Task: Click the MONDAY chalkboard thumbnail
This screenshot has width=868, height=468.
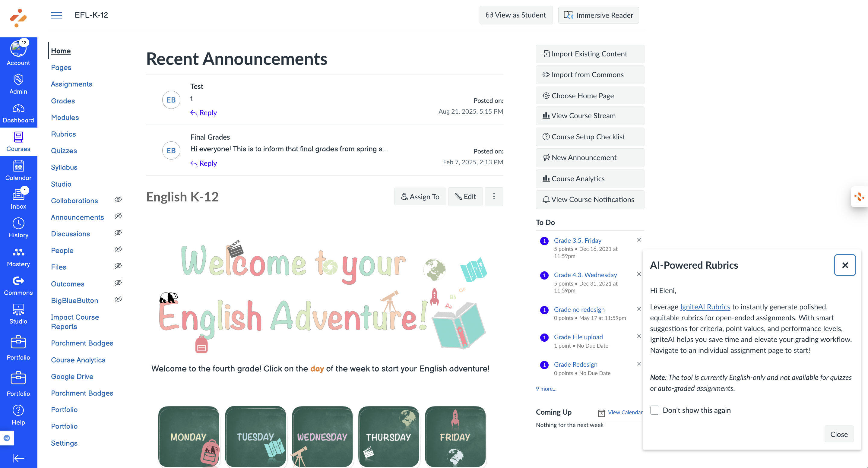Action: click(x=188, y=436)
